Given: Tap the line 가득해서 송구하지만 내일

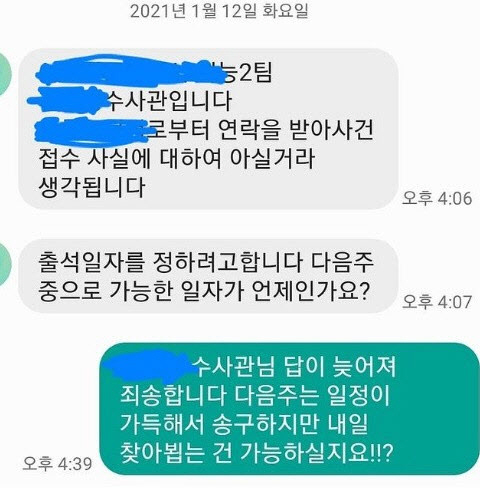Looking at the screenshot, I should (244, 424).
